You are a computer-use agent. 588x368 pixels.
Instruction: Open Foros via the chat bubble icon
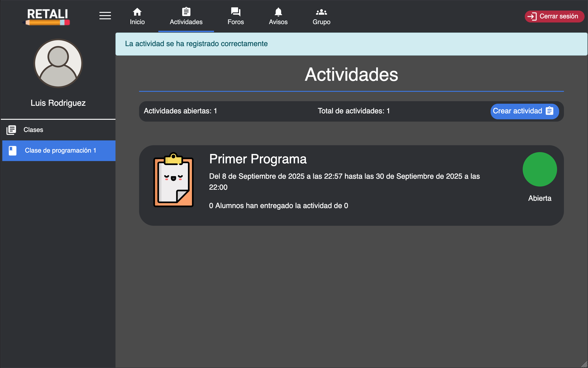(235, 11)
